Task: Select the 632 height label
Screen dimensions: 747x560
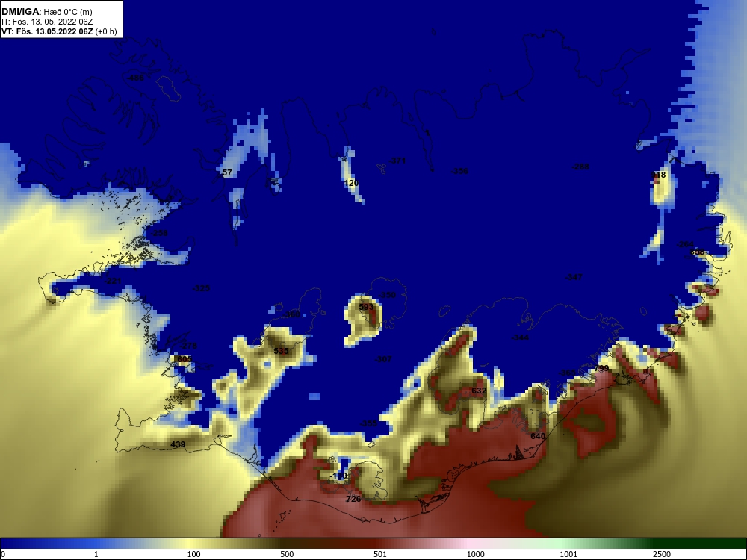Action: [x=479, y=391]
